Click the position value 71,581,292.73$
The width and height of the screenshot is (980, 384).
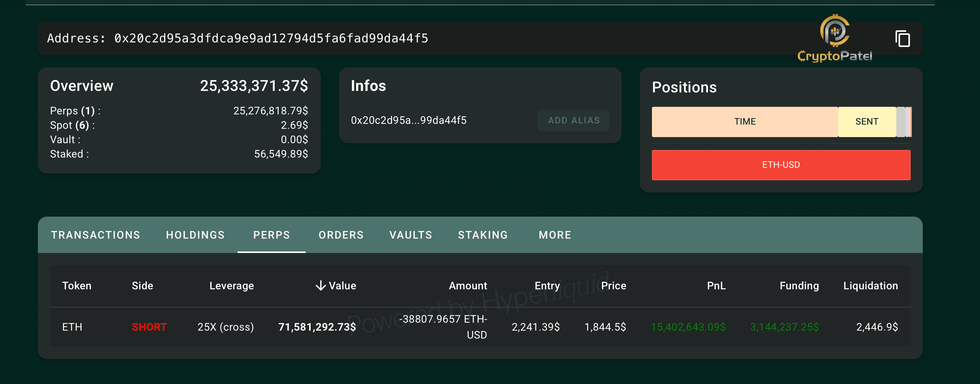(x=317, y=327)
